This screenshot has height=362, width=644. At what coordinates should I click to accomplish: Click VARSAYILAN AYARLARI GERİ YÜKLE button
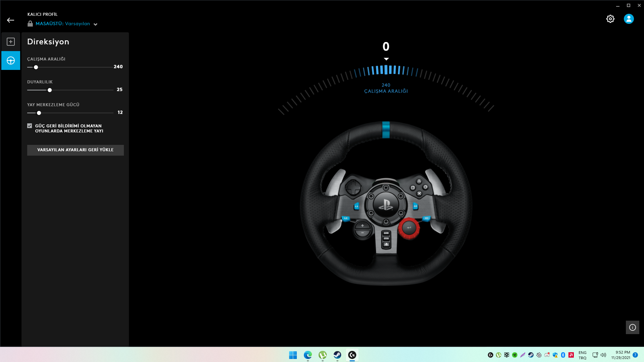pyautogui.click(x=75, y=150)
